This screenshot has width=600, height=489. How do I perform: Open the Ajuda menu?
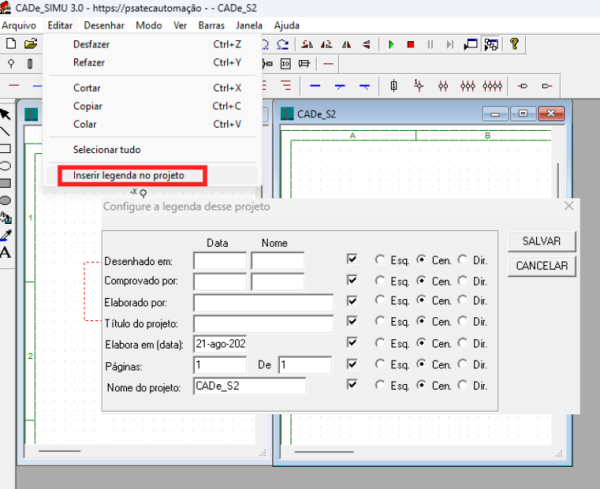point(287,26)
